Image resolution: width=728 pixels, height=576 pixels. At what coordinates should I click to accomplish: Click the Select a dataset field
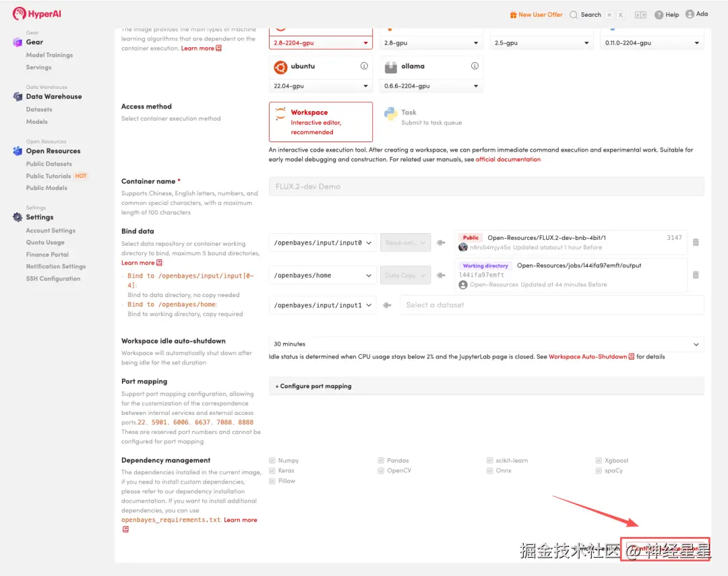[x=552, y=305]
